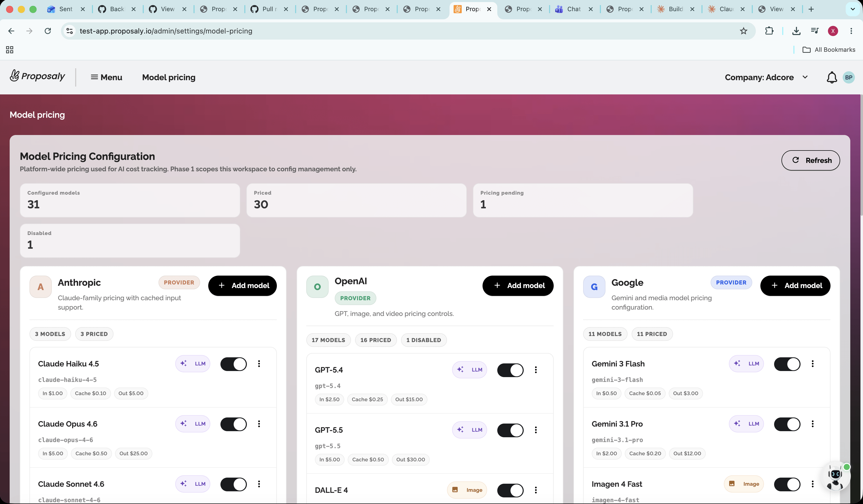863x504 pixels.
Task: Open options menu for Gemini 3 Flash
Action: 813,364
